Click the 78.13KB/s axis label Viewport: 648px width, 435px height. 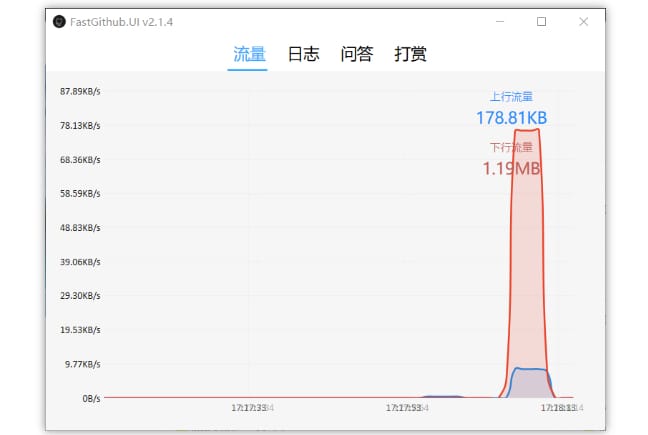click(80, 126)
